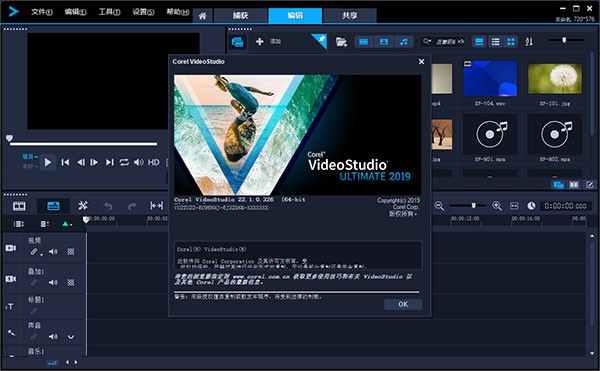Viewport: 600px width, 371px height.
Task: Toggle showing videos in library
Action: [364, 42]
